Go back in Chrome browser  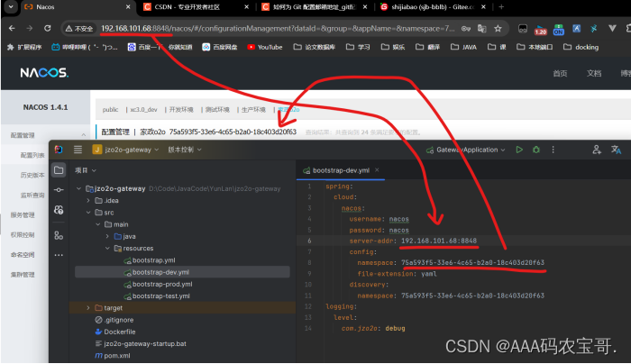click(12, 28)
